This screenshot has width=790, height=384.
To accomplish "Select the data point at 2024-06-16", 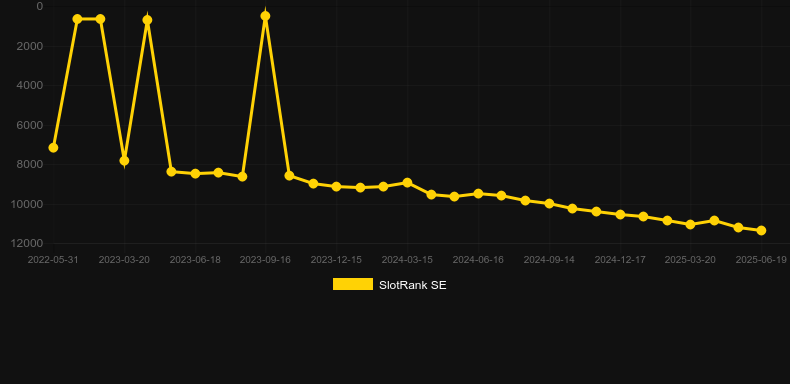I will pos(478,194).
